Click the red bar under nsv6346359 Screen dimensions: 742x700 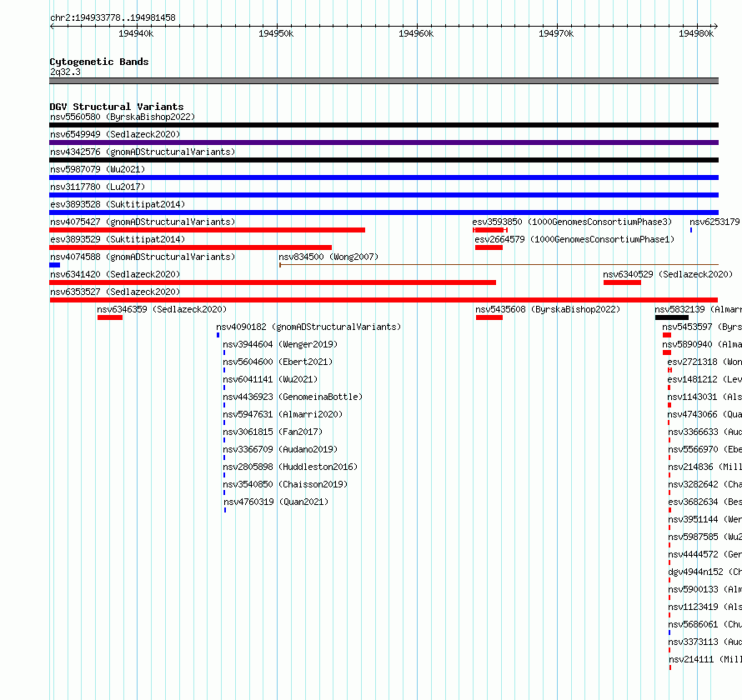coord(110,317)
